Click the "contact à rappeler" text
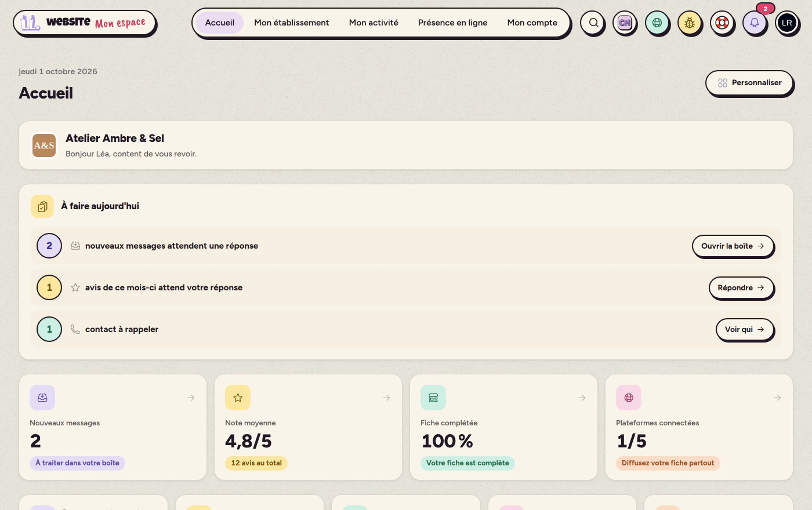 click(x=122, y=329)
